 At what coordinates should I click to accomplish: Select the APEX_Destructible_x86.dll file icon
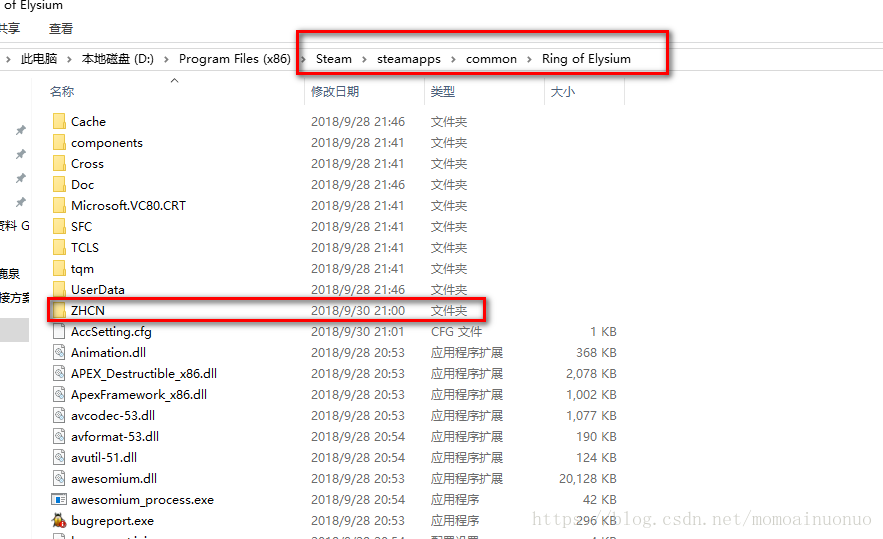pos(59,373)
